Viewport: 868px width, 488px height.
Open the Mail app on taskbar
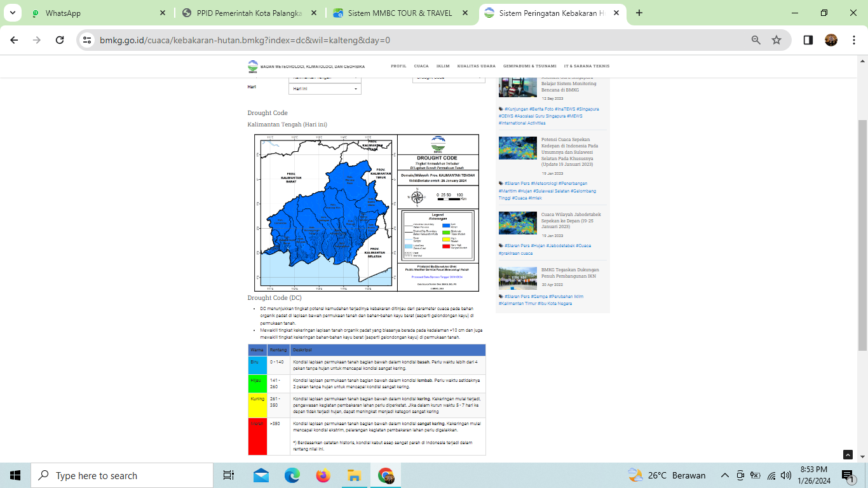coord(261,475)
